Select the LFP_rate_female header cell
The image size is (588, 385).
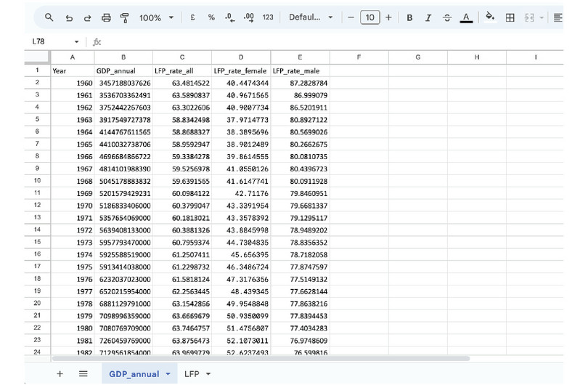click(x=241, y=70)
